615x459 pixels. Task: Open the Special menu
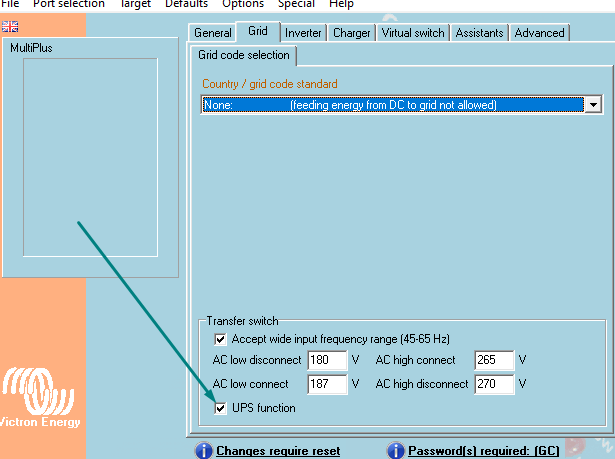pos(296,4)
